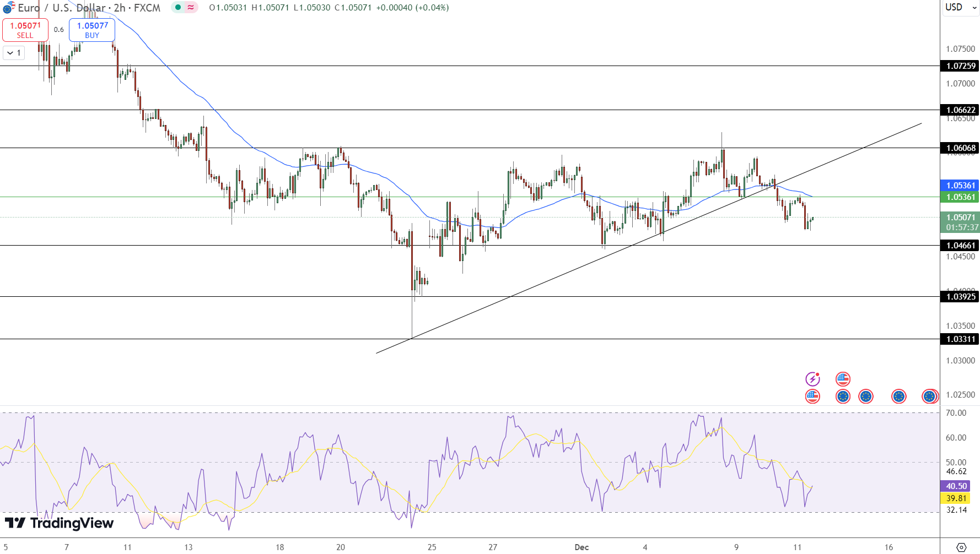Click the 32.14 RSI scale value
The width and height of the screenshot is (980, 554).
tap(956, 510)
